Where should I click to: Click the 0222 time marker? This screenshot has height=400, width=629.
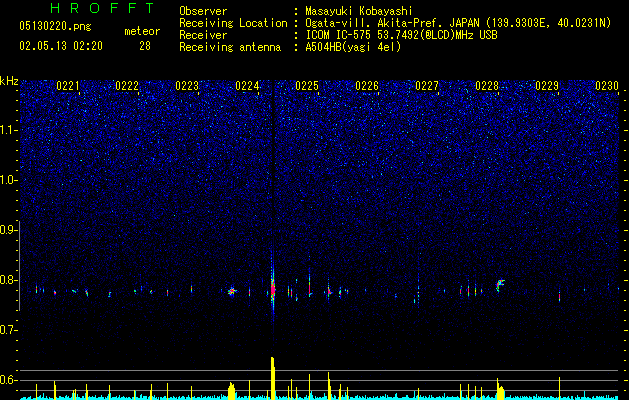127,86
